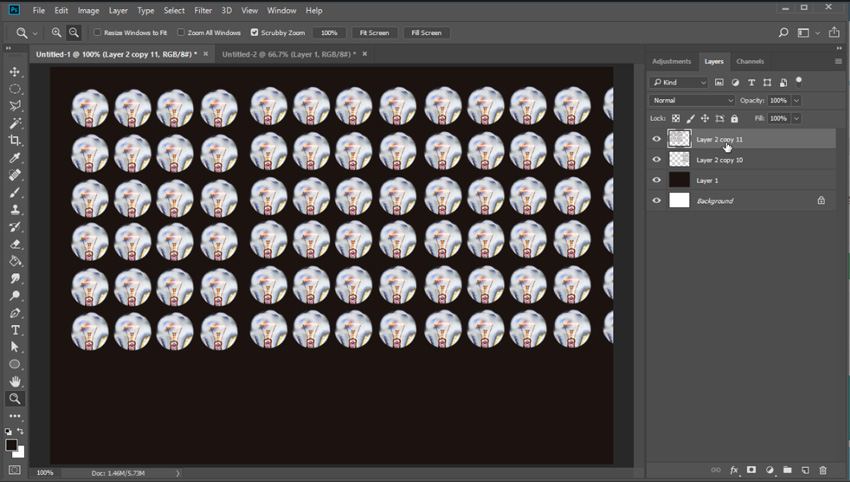Pick the Hand tool

15,381
